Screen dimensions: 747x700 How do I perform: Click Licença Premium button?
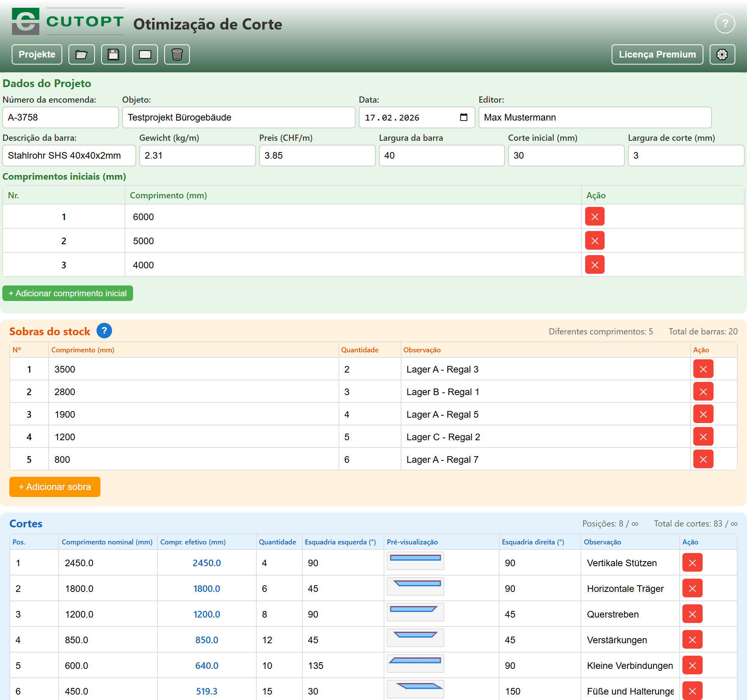tap(657, 54)
